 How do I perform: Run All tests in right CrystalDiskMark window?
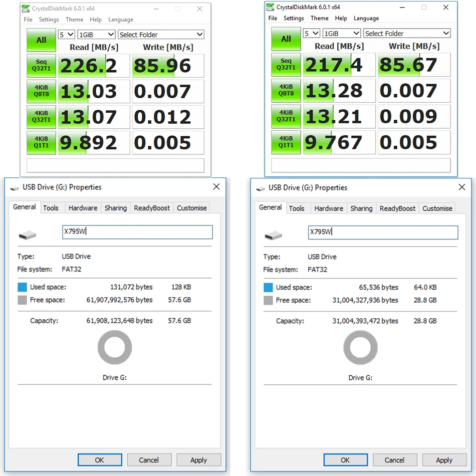pyautogui.click(x=286, y=39)
